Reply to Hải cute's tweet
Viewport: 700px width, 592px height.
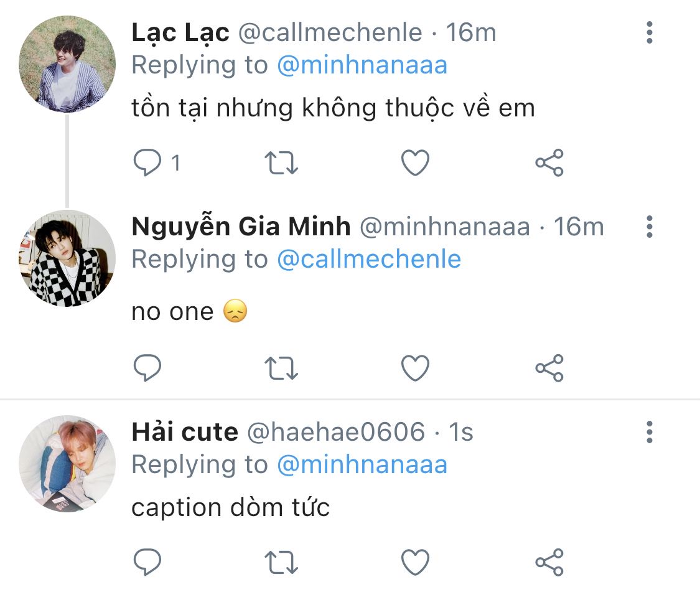148,563
